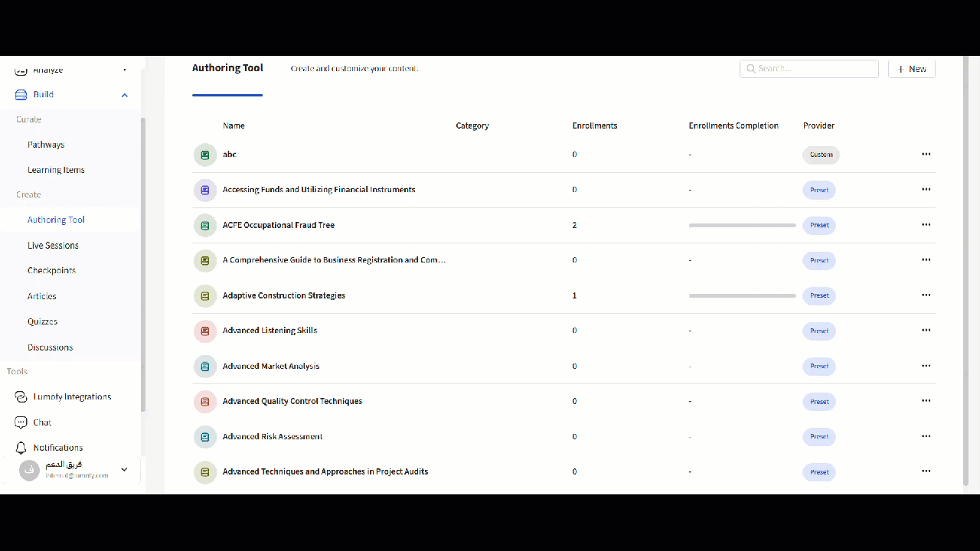Expand the Analyze section arrow

tap(125, 70)
